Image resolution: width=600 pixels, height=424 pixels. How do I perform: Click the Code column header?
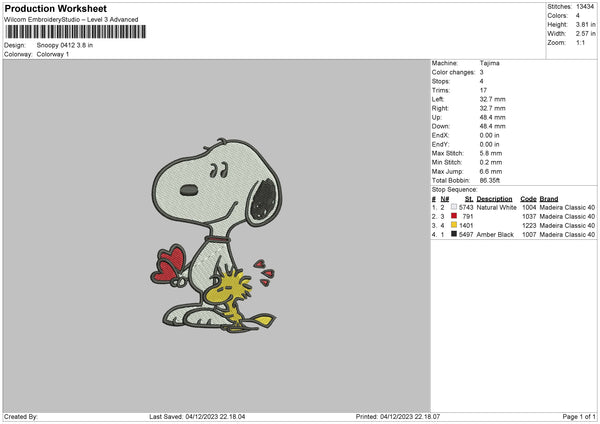pyautogui.click(x=528, y=199)
